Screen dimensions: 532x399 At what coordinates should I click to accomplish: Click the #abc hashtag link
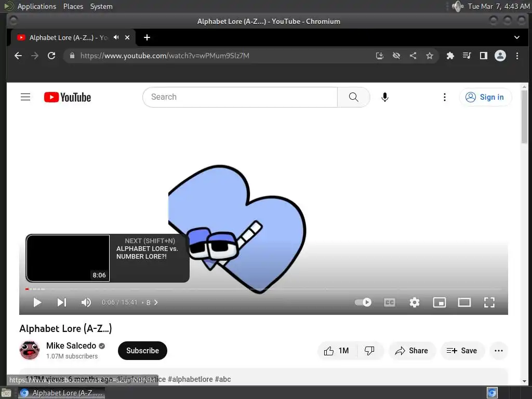tap(223, 379)
